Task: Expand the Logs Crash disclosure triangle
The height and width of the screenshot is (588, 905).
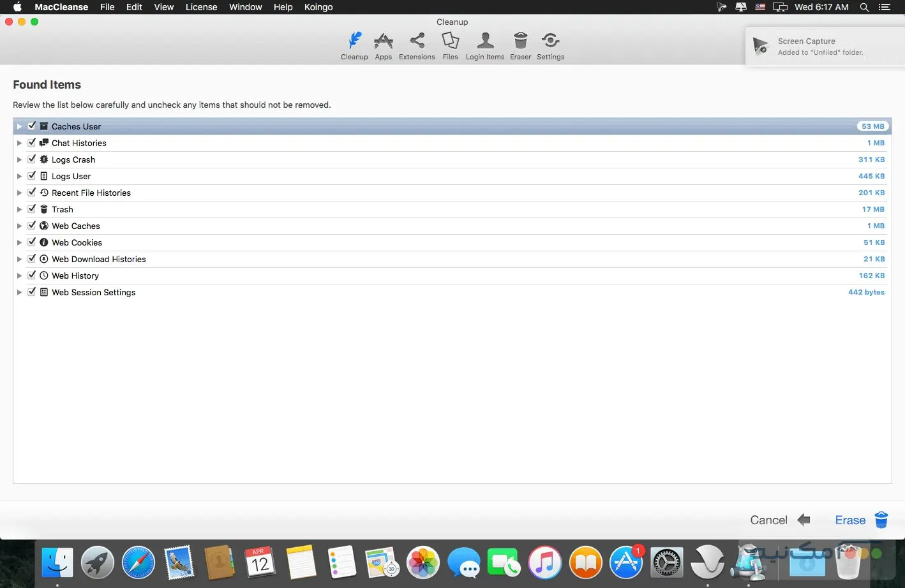Action: (19, 159)
